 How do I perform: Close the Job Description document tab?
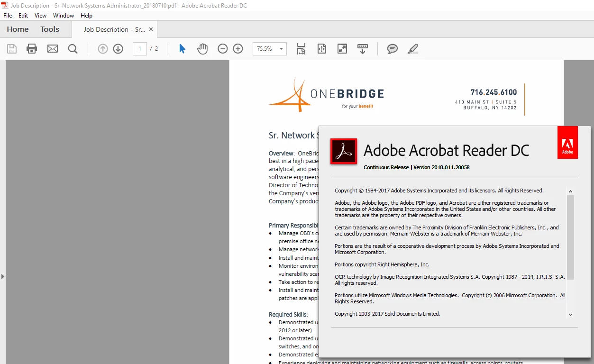(151, 29)
